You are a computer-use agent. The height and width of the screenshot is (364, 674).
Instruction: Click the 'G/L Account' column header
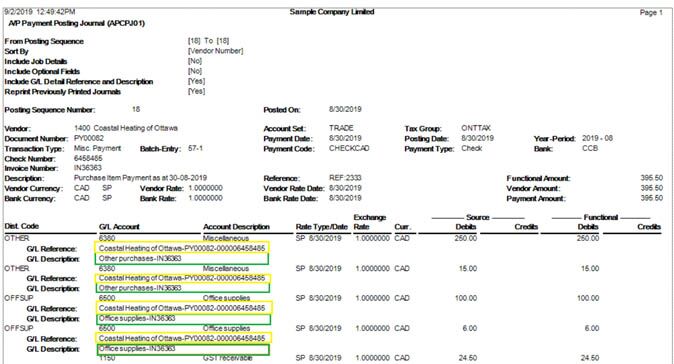(119, 227)
